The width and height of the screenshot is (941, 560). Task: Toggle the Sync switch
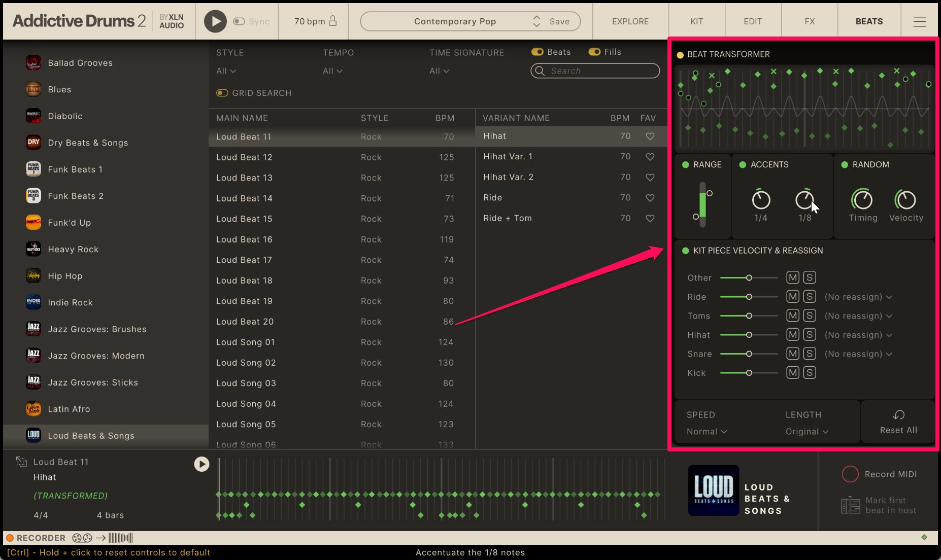click(239, 21)
